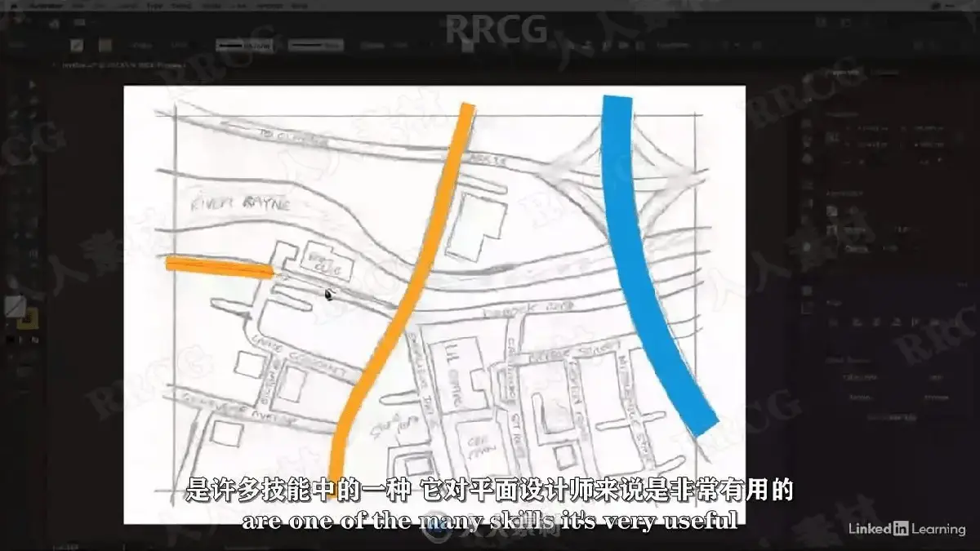980x551 pixels.
Task: Click the Home icon below the menu bar
Action: (55, 24)
